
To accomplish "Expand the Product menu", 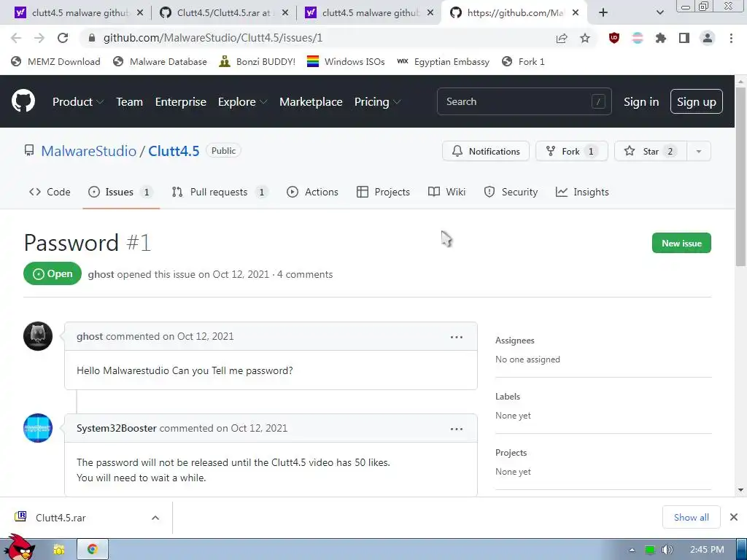I will 77,102.
